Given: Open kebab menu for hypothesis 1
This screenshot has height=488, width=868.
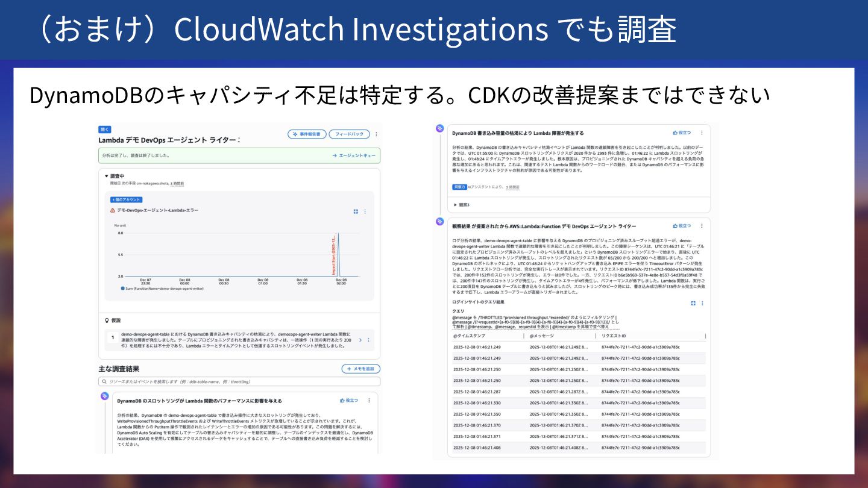Looking at the screenshot, I should (368, 340).
